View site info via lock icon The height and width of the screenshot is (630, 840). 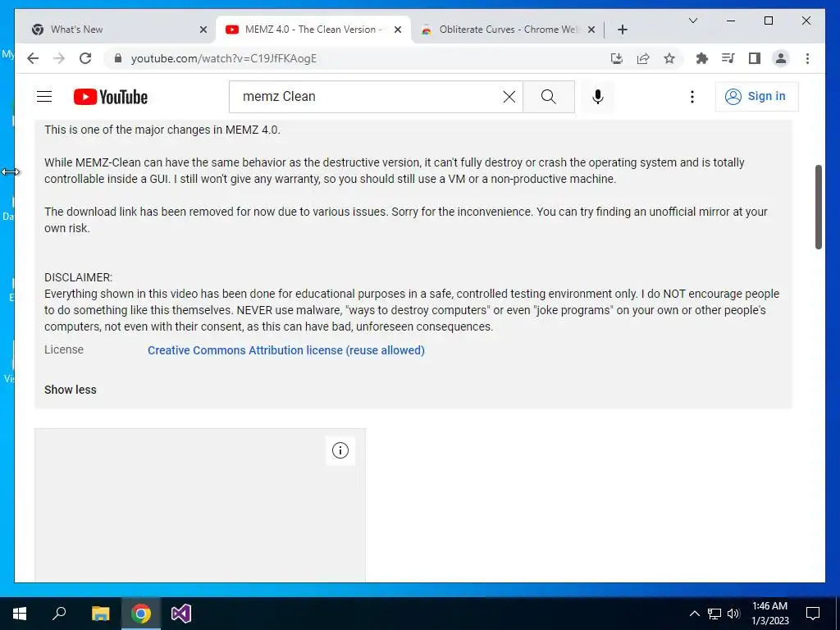pos(118,58)
